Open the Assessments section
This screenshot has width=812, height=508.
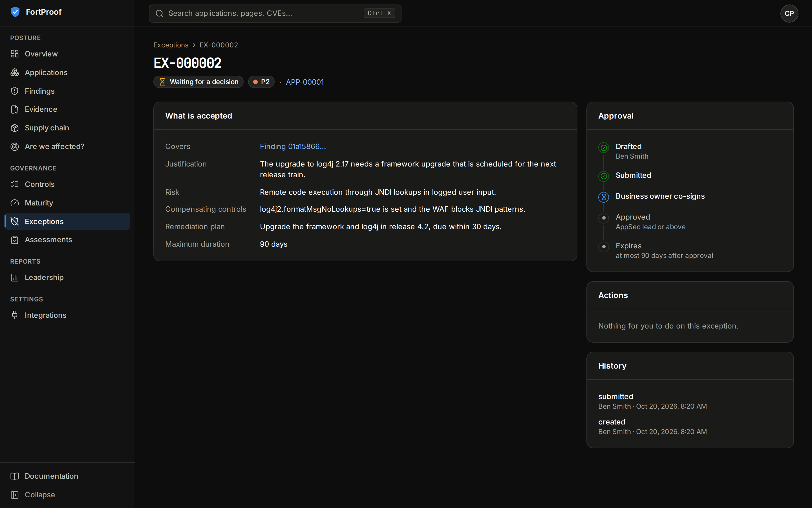67,240
